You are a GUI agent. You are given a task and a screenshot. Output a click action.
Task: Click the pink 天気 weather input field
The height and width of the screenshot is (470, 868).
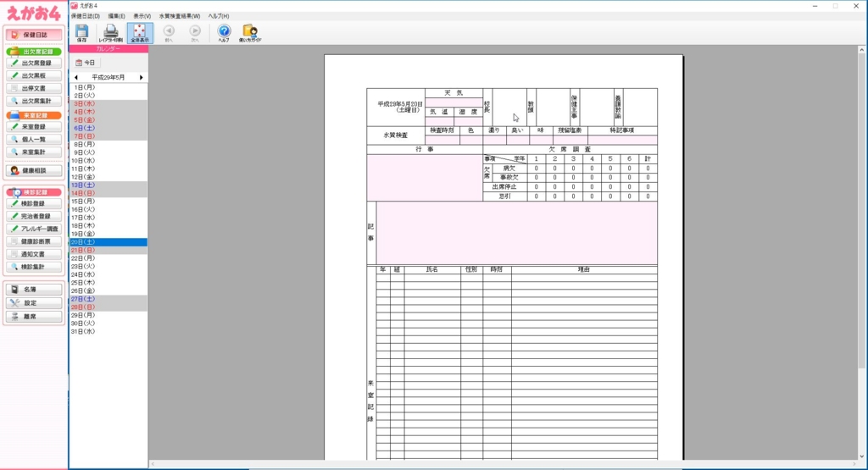454,102
